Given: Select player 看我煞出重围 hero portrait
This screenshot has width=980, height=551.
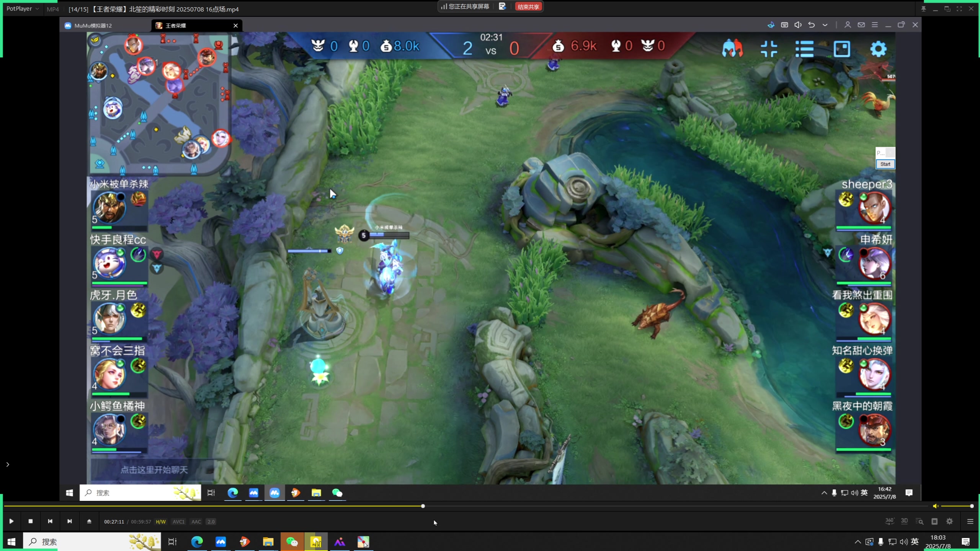Looking at the screenshot, I should tap(875, 319).
